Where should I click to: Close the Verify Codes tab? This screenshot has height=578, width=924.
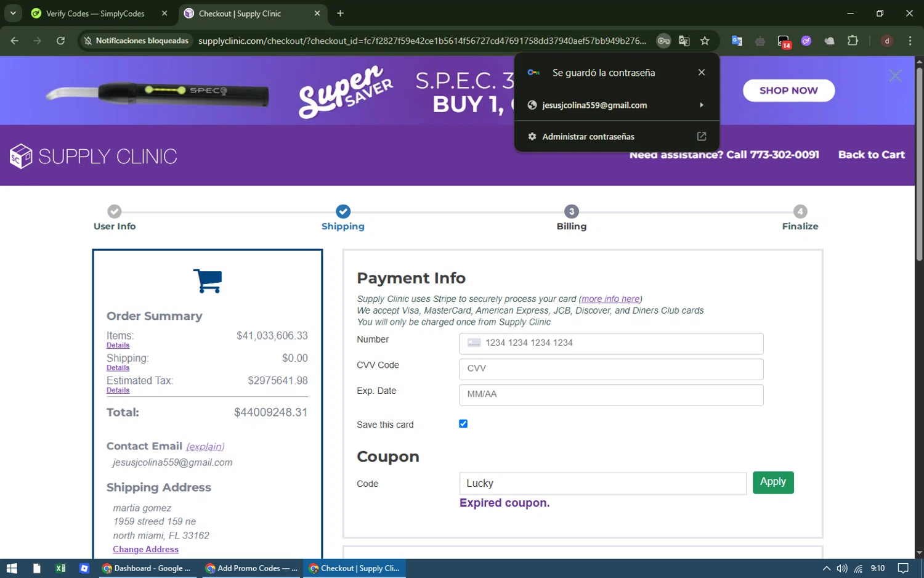coord(164,13)
